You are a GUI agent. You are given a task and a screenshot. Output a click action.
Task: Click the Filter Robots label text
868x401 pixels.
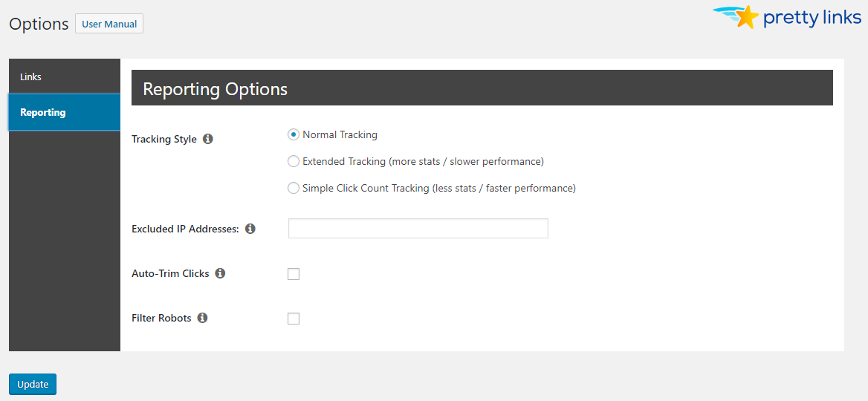[x=161, y=318]
